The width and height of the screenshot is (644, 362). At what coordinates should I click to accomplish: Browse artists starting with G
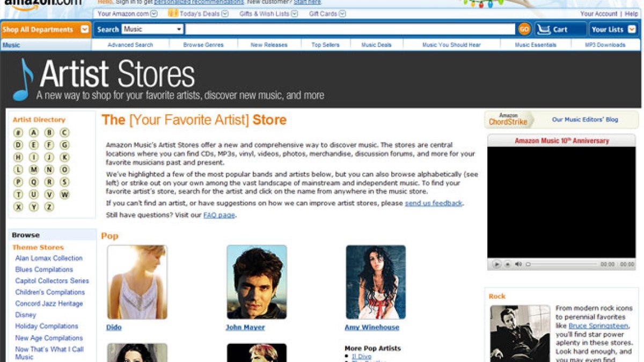64,145
